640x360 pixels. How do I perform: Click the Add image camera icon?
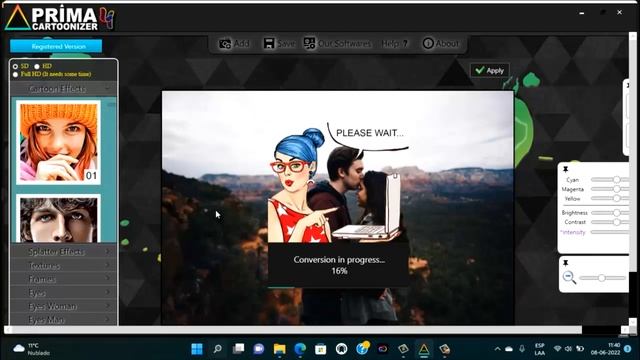[x=225, y=43]
